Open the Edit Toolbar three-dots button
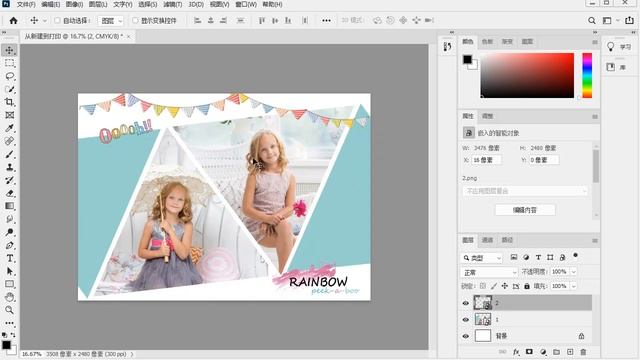 (x=9, y=323)
